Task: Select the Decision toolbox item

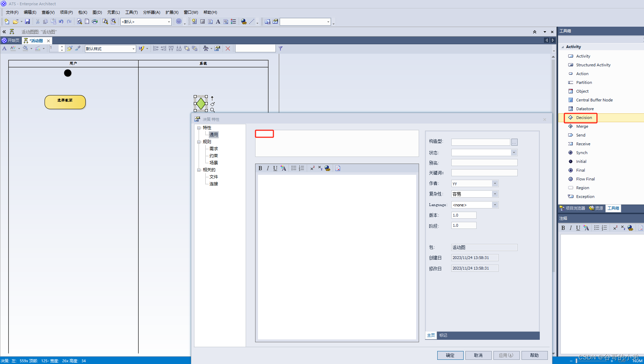Action: (x=584, y=118)
